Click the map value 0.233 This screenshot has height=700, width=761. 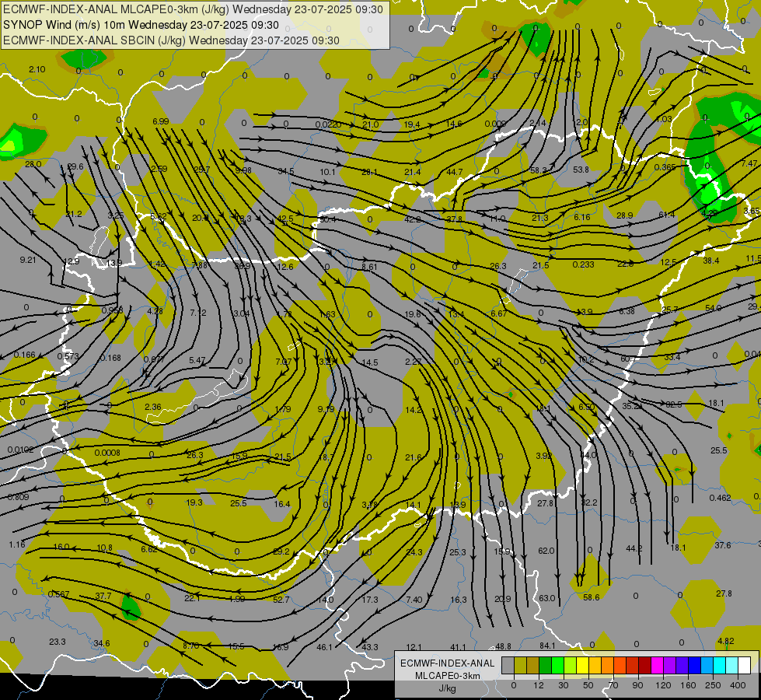[x=583, y=264]
